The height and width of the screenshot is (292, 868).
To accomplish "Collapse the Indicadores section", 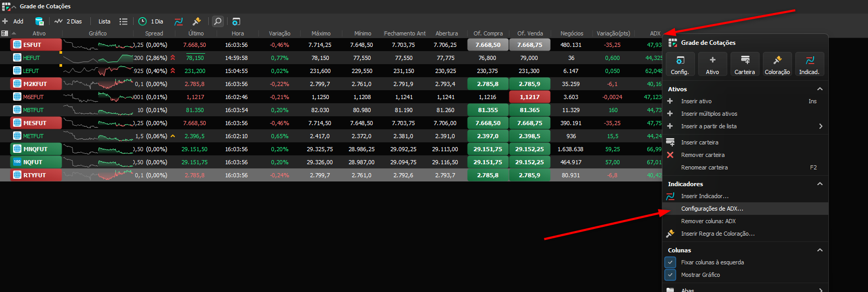I will coord(820,184).
